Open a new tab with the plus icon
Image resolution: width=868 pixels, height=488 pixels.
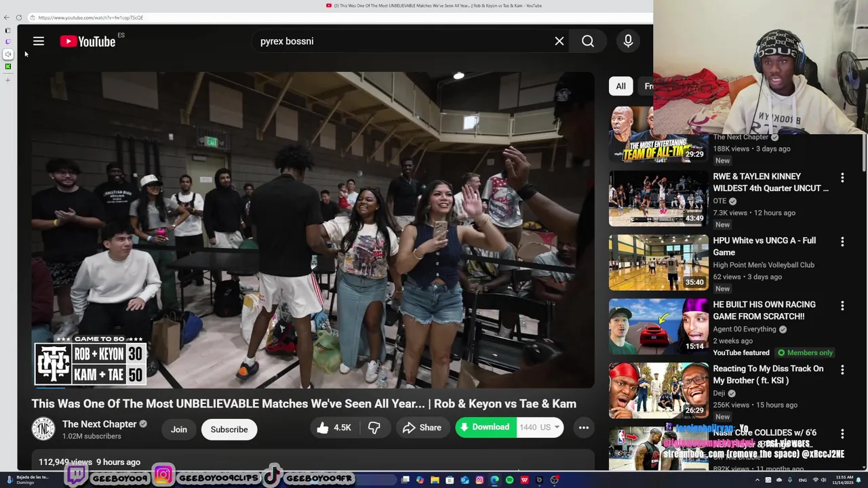point(8,81)
